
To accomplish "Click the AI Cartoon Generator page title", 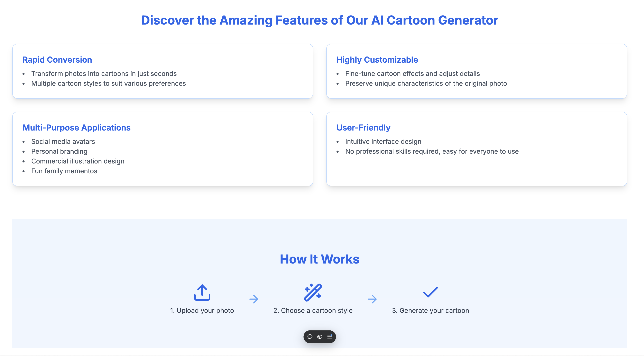I will 320,20.
